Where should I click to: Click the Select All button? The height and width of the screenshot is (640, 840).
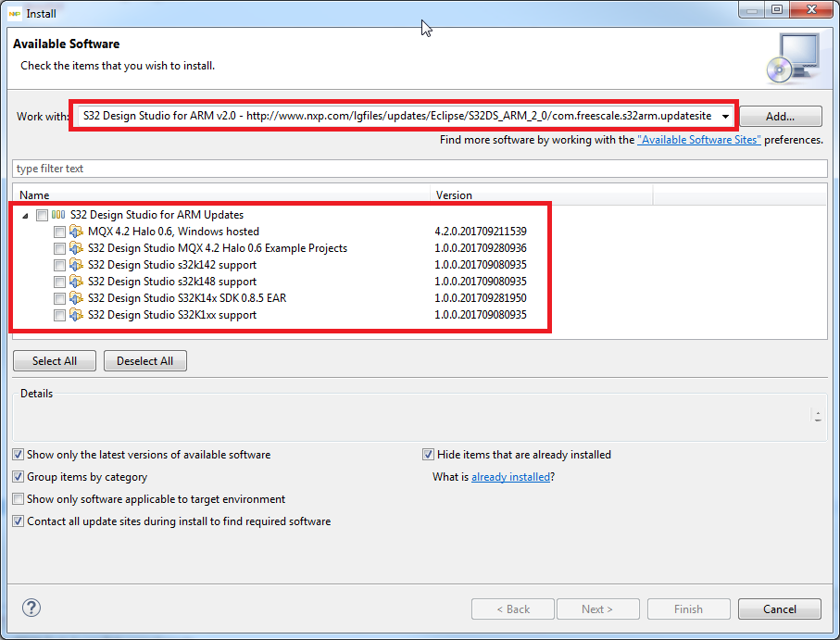point(55,361)
